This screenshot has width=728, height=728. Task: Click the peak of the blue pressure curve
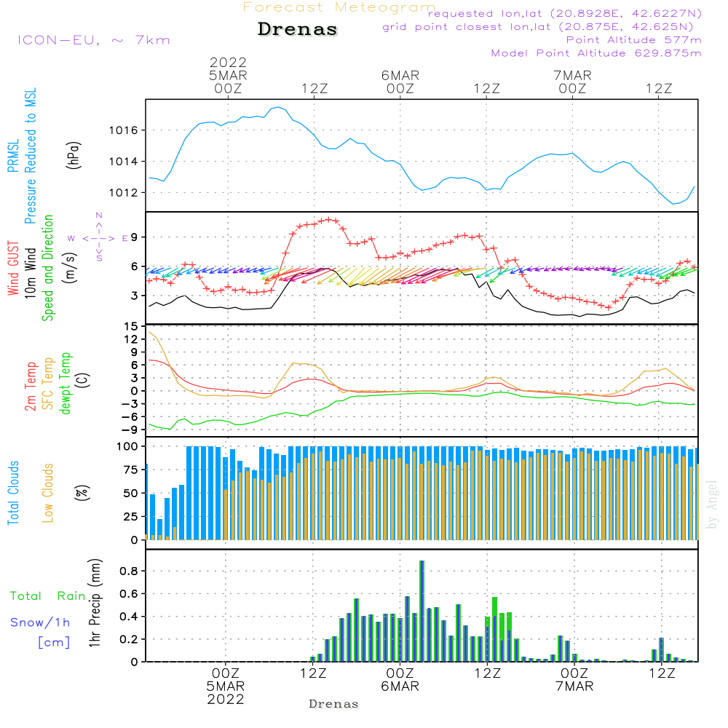(278, 107)
